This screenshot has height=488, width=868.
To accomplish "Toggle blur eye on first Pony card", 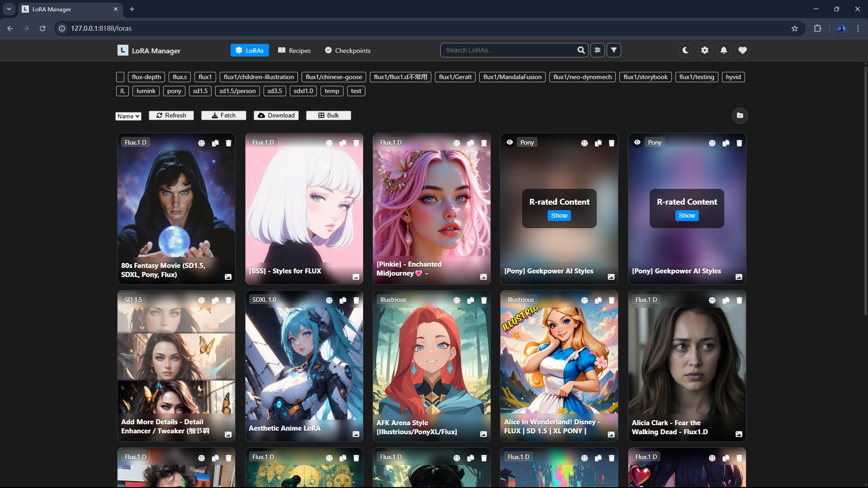I will tap(509, 142).
